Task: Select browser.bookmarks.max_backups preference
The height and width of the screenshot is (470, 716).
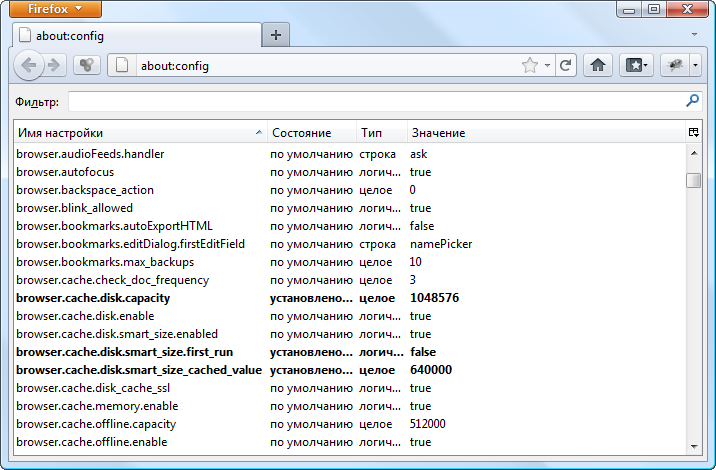Action: tap(350, 262)
